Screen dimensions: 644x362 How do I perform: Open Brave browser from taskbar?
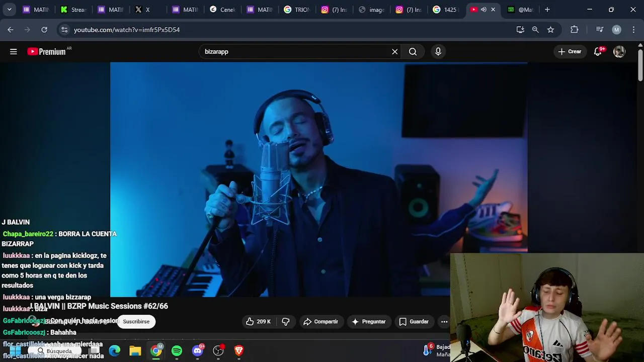[x=239, y=350]
